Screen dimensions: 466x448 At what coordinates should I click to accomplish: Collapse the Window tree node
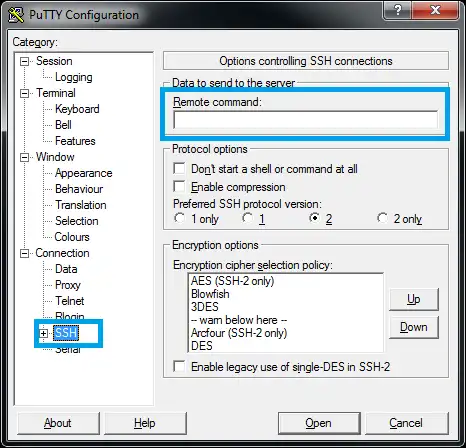(x=24, y=157)
